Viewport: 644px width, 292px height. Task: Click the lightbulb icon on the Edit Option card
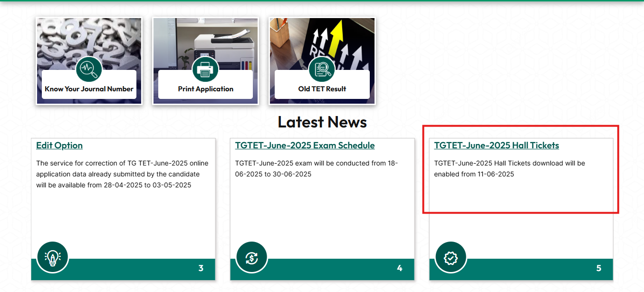(52, 257)
